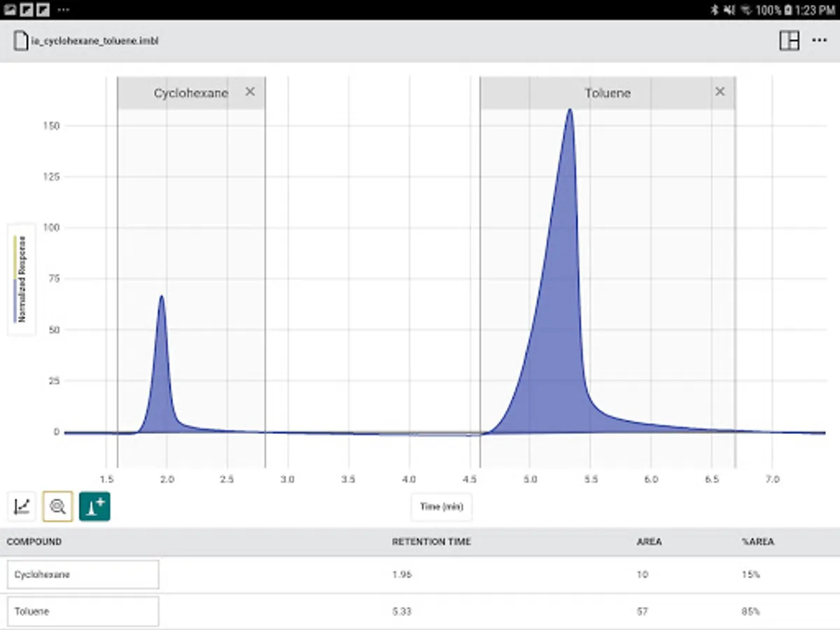Open the layout view switcher icon
840x630 pixels.
coord(790,41)
